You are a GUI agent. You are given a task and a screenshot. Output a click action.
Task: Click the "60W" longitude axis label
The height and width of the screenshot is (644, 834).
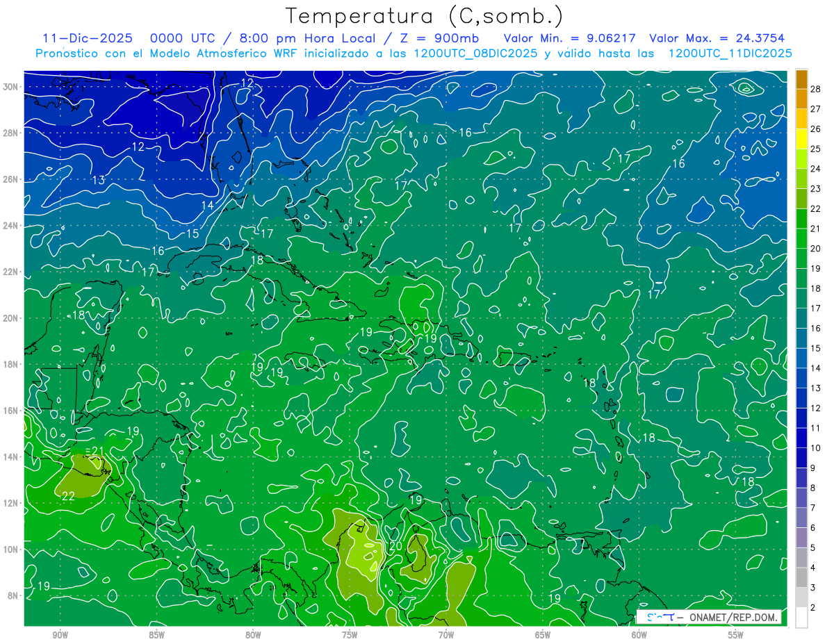click(639, 635)
